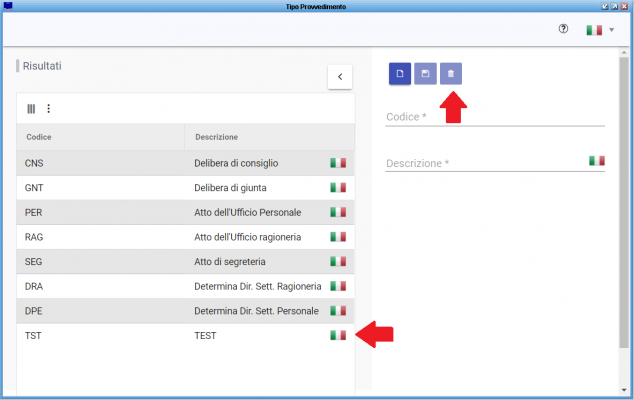This screenshot has width=634, height=400.
Task: Focus the Codice input field
Action: tap(495, 117)
